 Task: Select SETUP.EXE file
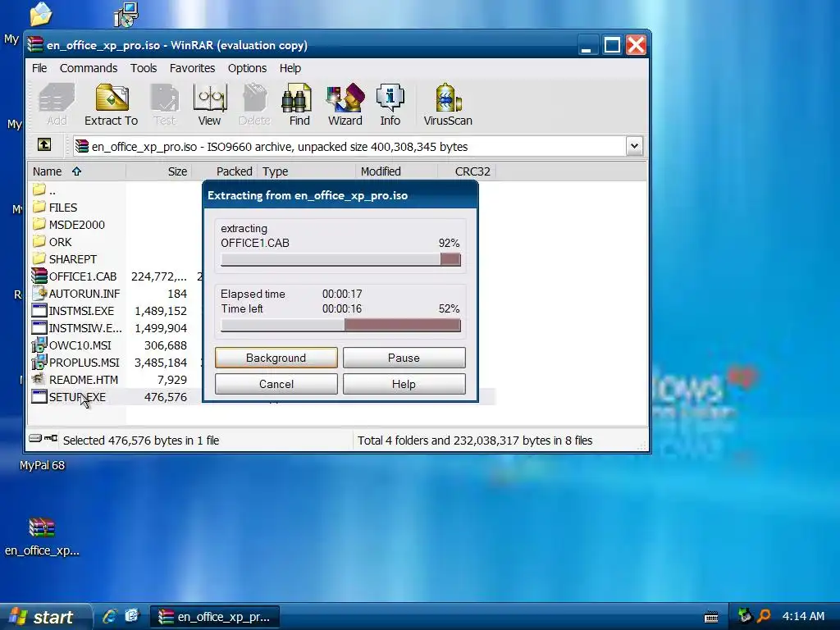(69, 397)
